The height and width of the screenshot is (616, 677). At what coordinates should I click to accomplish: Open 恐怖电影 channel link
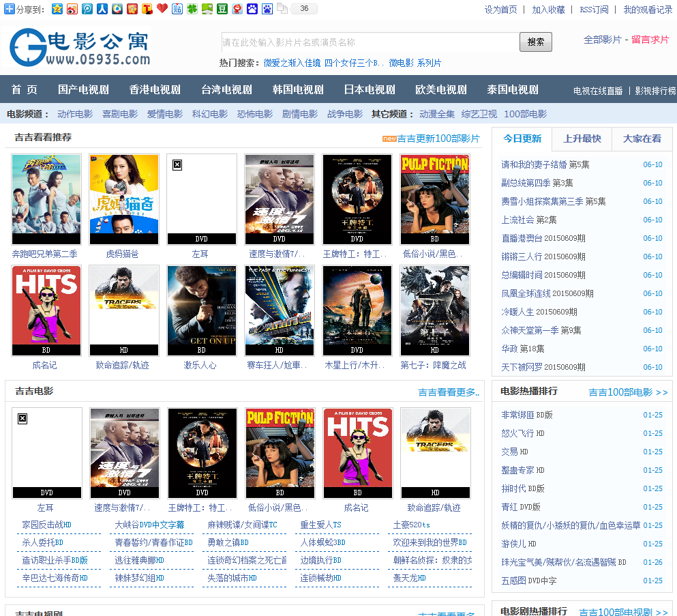click(x=255, y=114)
